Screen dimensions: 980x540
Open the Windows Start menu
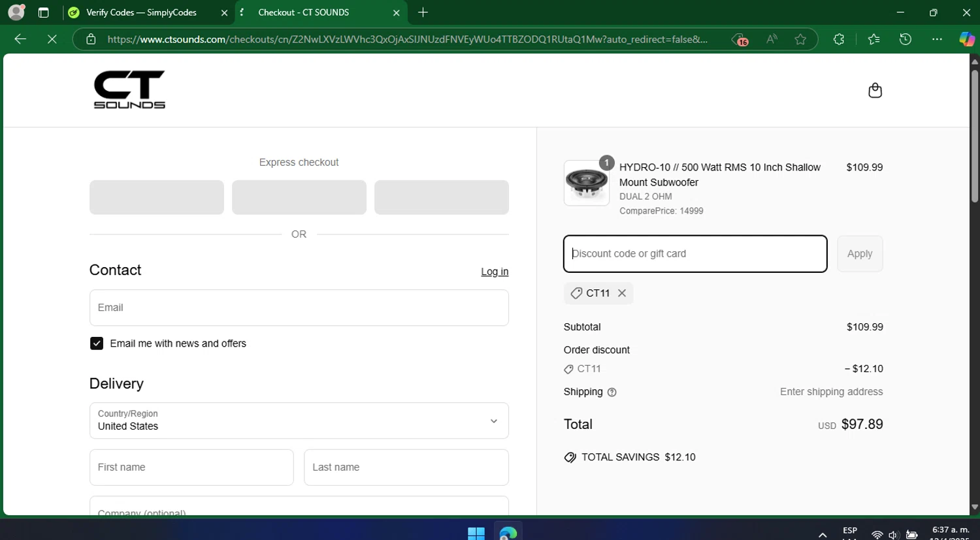476,533
